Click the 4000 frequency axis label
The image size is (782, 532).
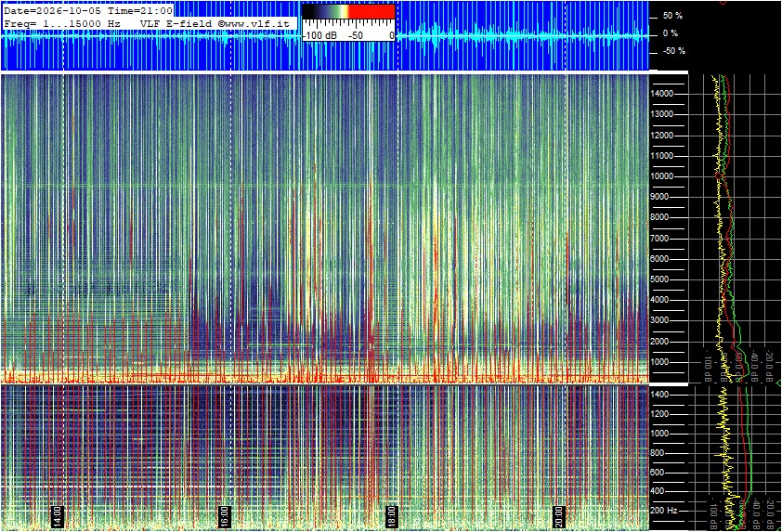click(x=659, y=300)
